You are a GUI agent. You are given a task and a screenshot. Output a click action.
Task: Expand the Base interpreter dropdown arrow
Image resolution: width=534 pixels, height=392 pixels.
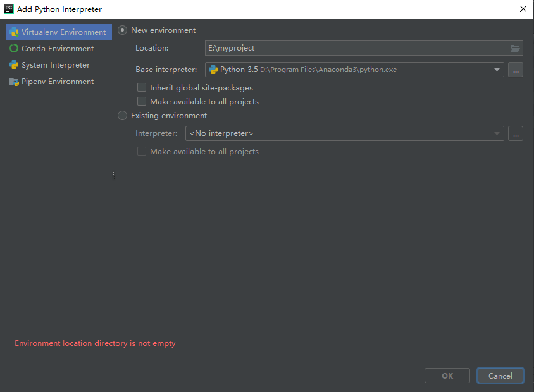click(497, 70)
